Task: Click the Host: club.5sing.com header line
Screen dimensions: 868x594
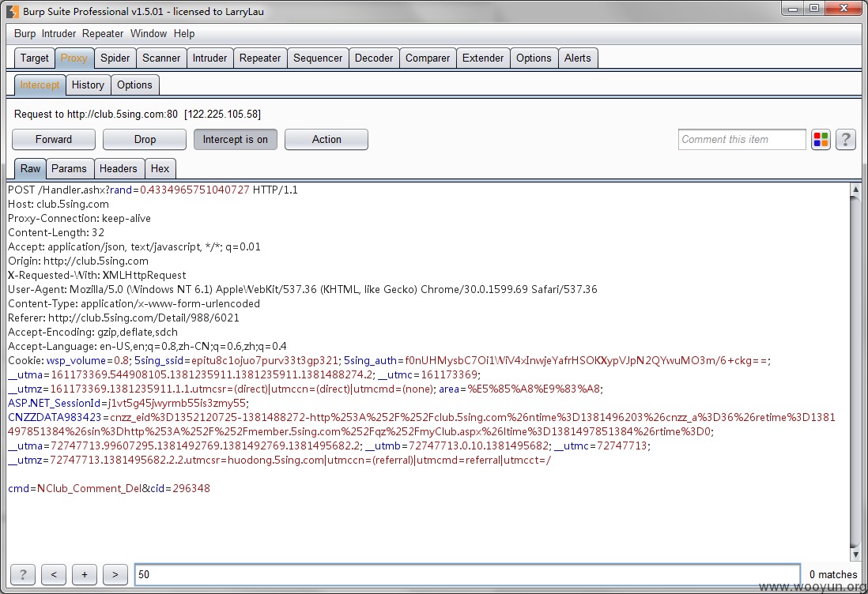Action: (58, 204)
